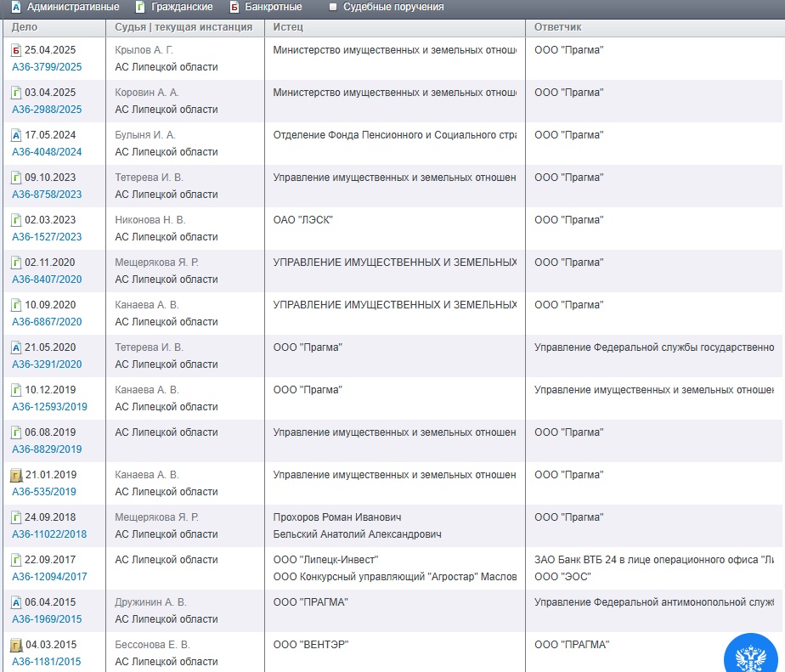
Task: Select judge name Никонова Н. В.
Action: pyautogui.click(x=150, y=220)
